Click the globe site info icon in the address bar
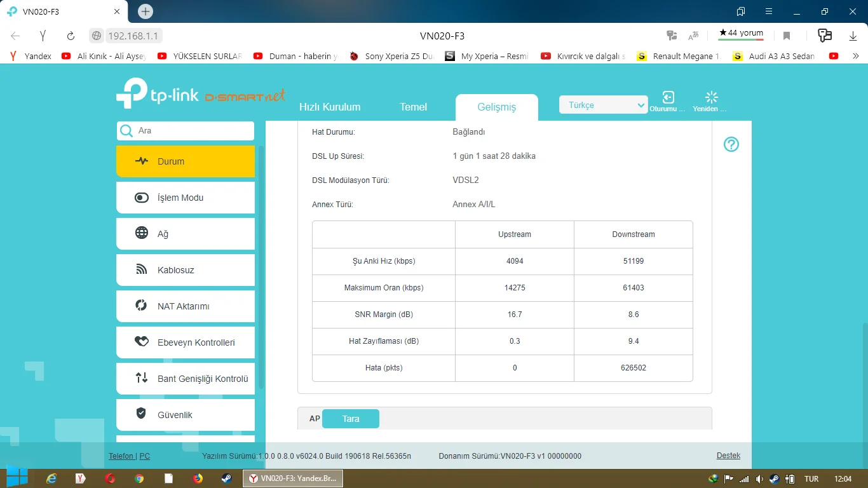The width and height of the screenshot is (868, 488). (x=97, y=36)
